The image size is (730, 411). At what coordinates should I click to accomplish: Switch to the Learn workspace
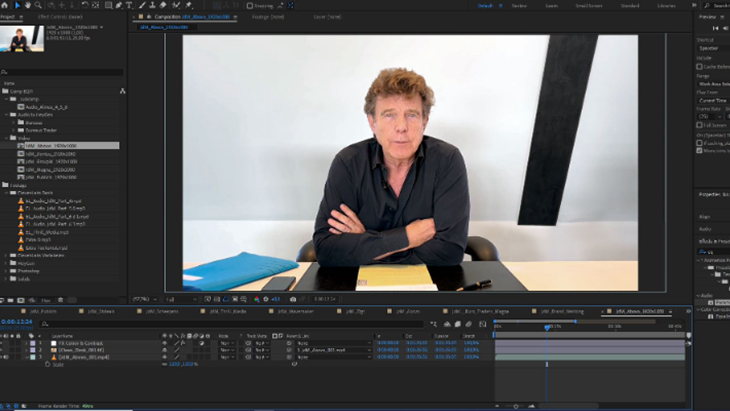552,6
